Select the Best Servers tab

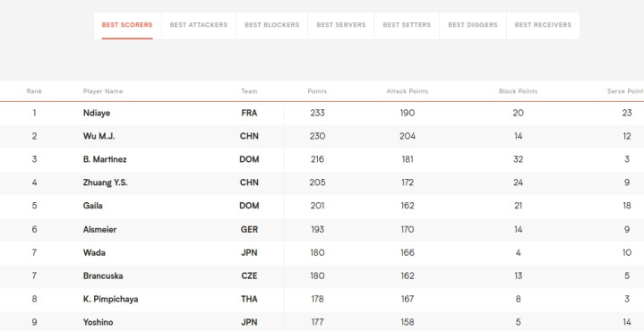coord(341,25)
